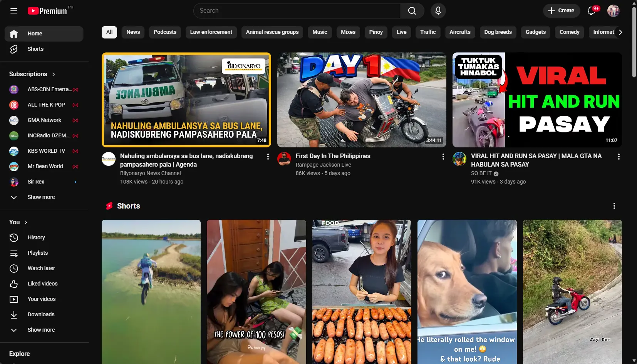This screenshot has height=364, width=637.
Task: Open ALL THE K-POP channel avatar
Action: coord(14,105)
